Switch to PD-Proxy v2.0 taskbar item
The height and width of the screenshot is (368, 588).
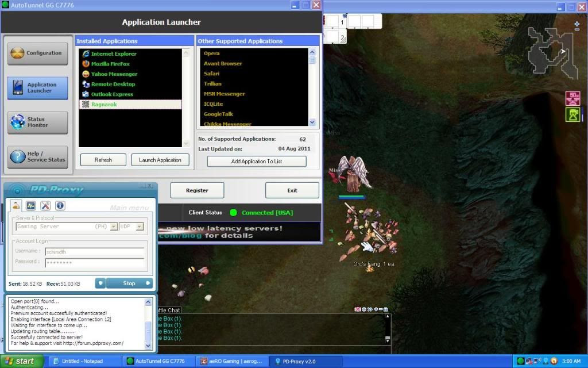[305, 361]
